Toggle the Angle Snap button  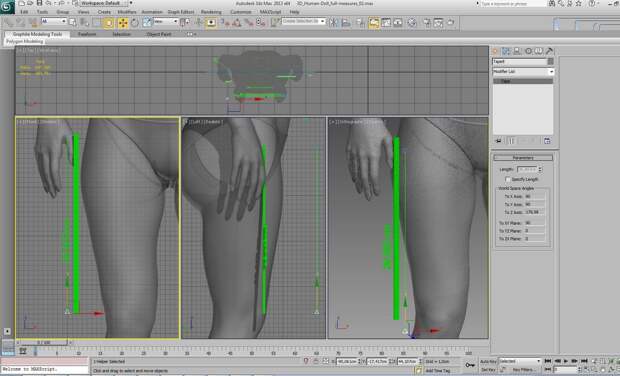click(x=237, y=23)
